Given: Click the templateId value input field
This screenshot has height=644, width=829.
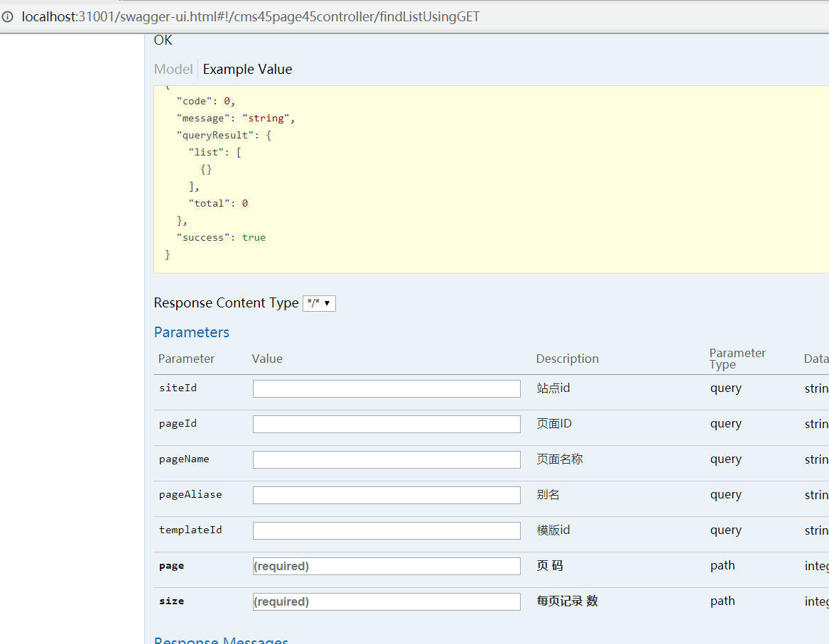Looking at the screenshot, I should (x=386, y=530).
